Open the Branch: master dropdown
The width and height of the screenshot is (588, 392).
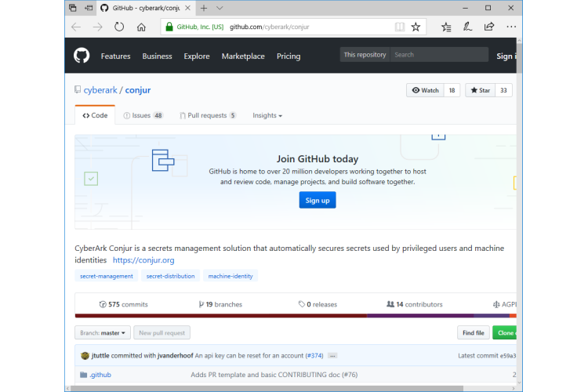[x=102, y=332]
